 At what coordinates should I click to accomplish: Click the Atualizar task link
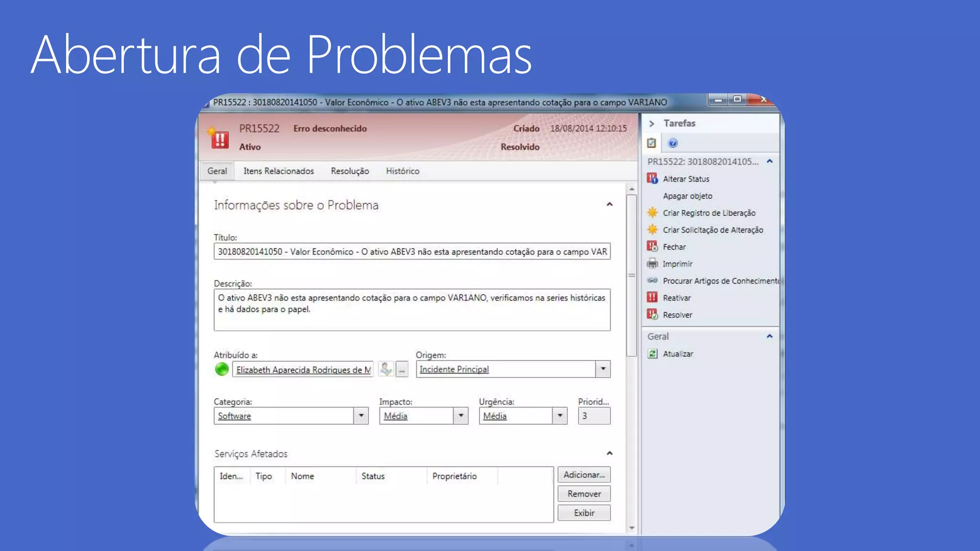click(x=678, y=354)
